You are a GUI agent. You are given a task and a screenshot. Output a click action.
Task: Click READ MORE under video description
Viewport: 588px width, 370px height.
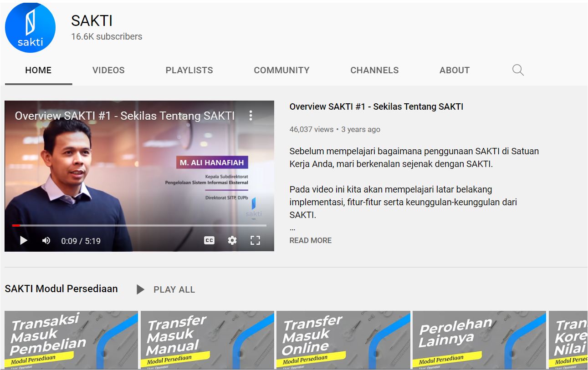pos(311,240)
